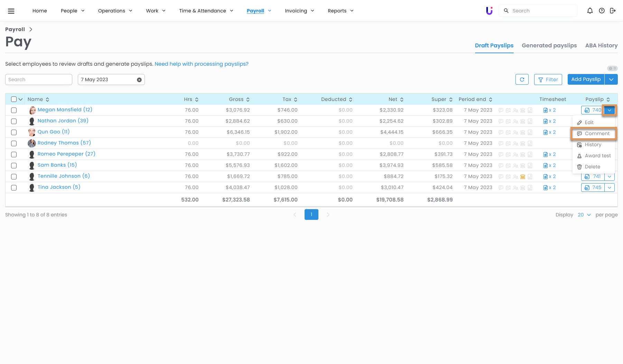Viewport: 623px width, 364px height.
Task: Open the payslip processing help link
Action: coord(201,64)
